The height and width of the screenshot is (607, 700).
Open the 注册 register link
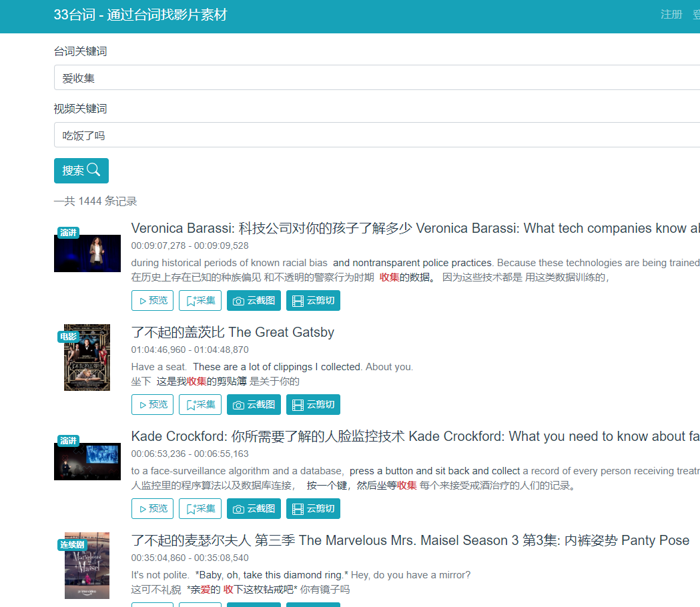pos(671,15)
